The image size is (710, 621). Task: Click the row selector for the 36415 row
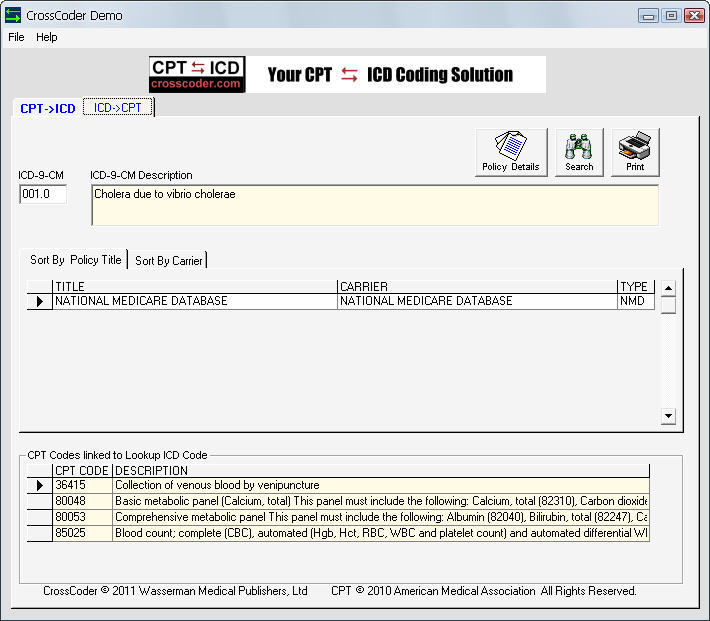40,485
